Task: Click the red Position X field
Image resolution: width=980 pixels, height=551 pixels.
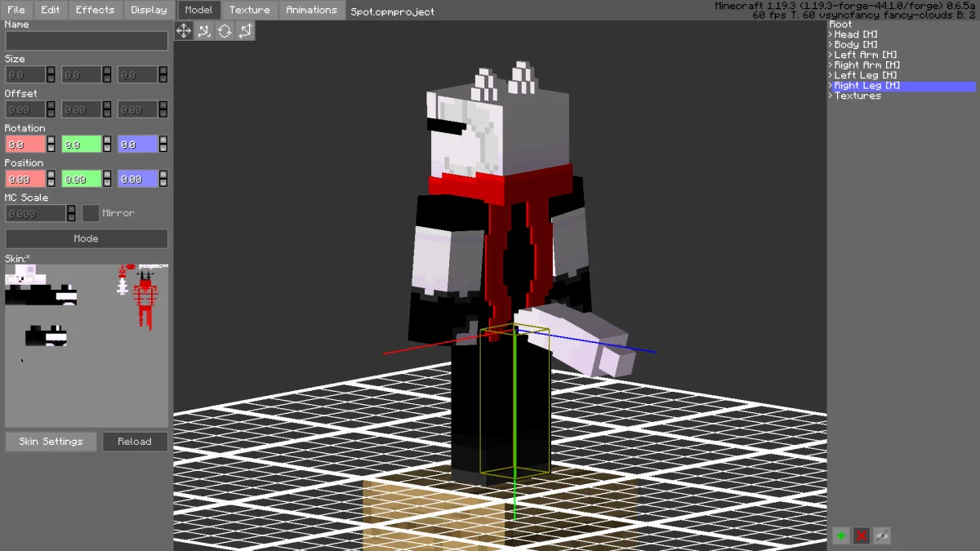Action: tap(25, 179)
